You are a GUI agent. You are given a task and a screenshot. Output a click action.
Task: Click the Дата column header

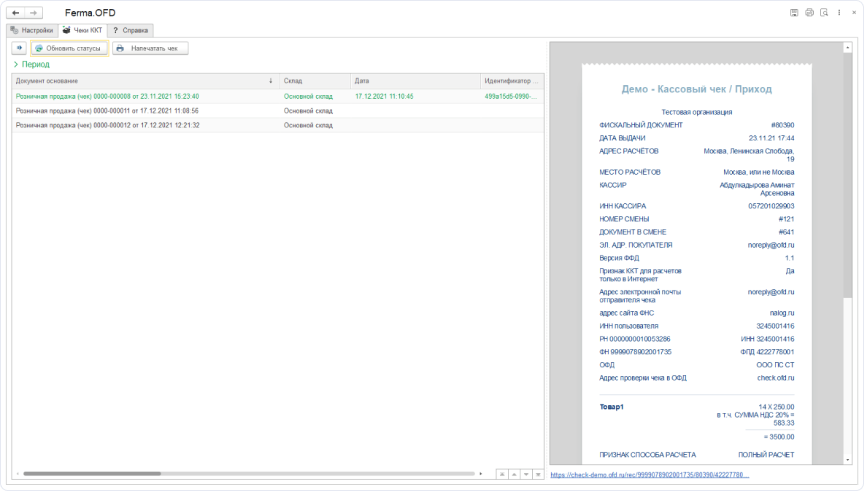(x=412, y=80)
